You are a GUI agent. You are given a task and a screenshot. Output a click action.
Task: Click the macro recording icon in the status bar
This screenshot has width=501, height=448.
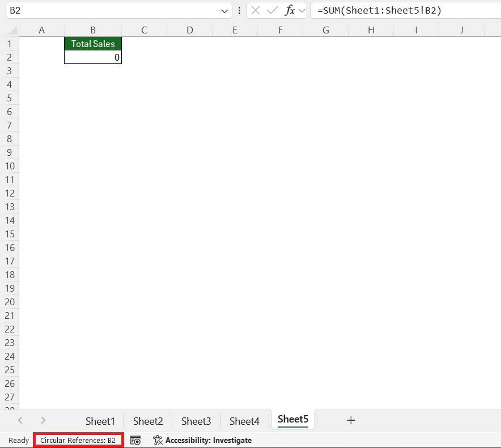point(135,440)
